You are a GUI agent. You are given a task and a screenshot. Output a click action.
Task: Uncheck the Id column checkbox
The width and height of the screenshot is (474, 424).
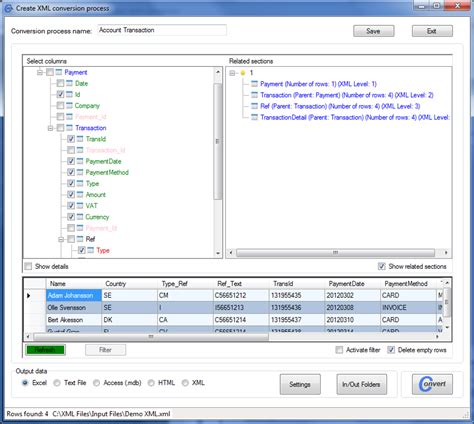60,94
